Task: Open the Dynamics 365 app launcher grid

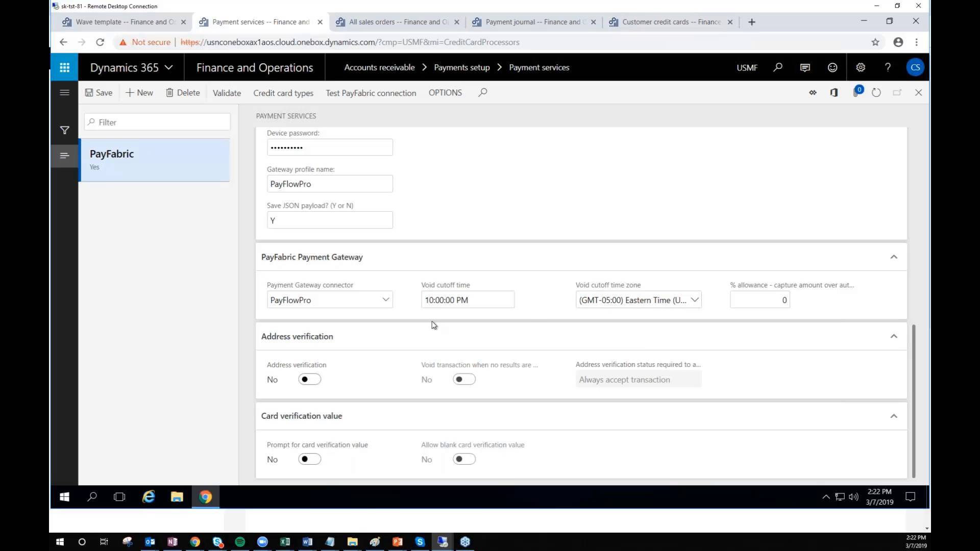Action: point(64,67)
